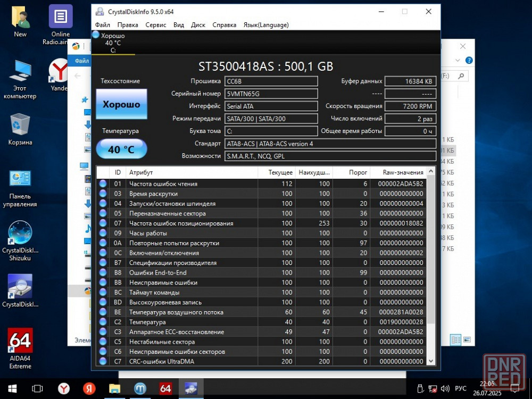This screenshot has width=532, height=399.
Task: Click the search icon in the background Explorer window
Action: 461,76
